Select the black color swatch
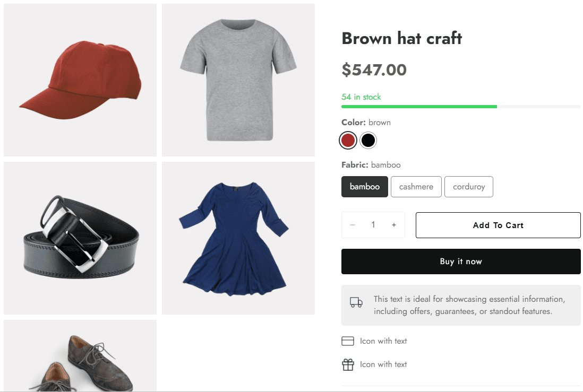 [x=368, y=141]
